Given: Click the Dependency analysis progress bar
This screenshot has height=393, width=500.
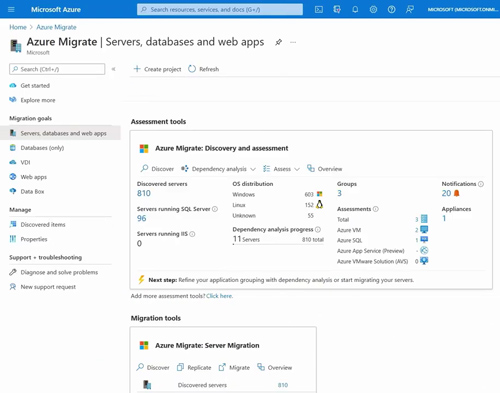Looking at the screenshot, I should [x=278, y=244].
